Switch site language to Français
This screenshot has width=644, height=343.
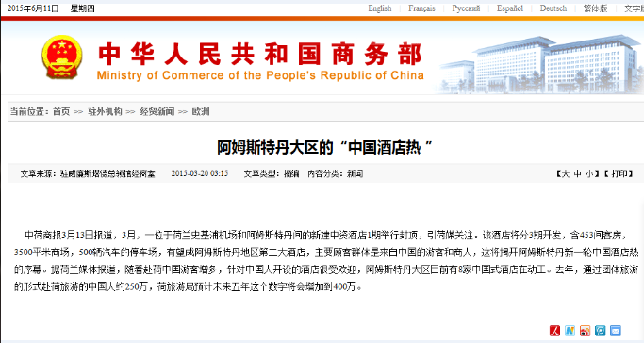(421, 8)
